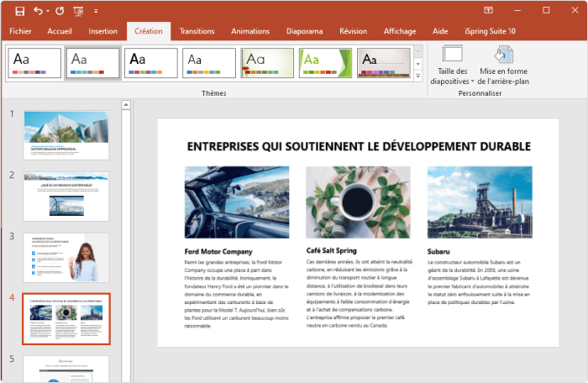Select slide 4 thumbnail
This screenshot has width=588, height=383.
click(66, 319)
